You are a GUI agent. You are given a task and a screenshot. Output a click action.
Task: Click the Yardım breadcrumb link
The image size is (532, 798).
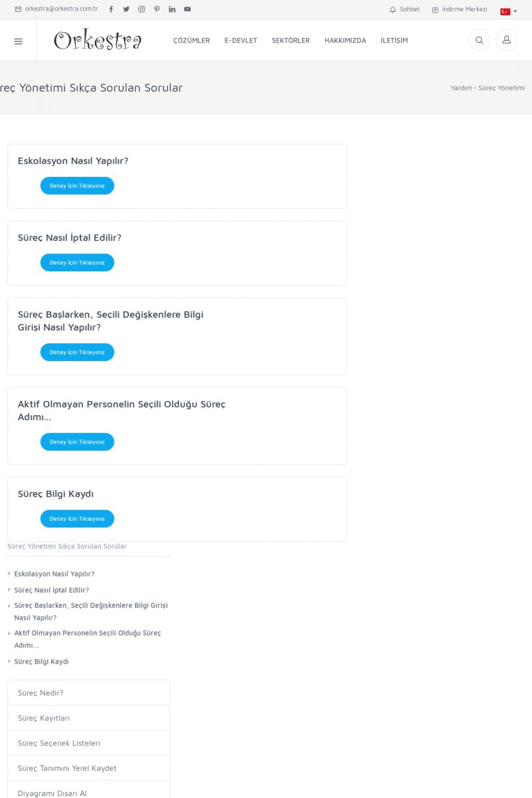point(461,88)
